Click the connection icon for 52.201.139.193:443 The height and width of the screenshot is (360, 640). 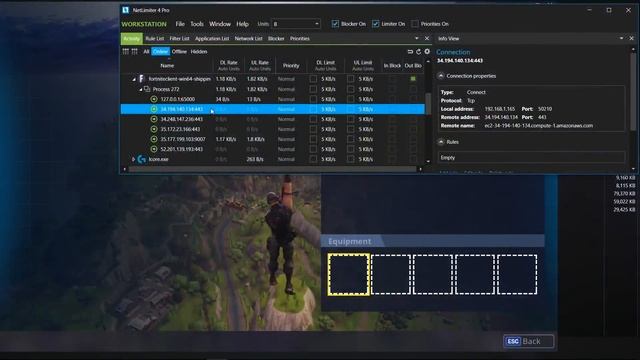[154, 149]
